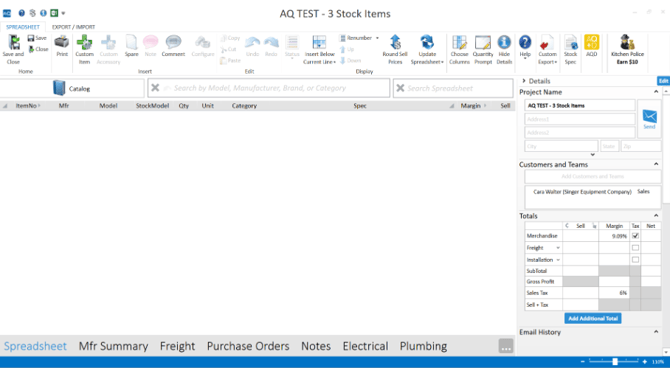670x368 pixels.
Task: Click Add Additional Total button
Action: pyautogui.click(x=593, y=318)
